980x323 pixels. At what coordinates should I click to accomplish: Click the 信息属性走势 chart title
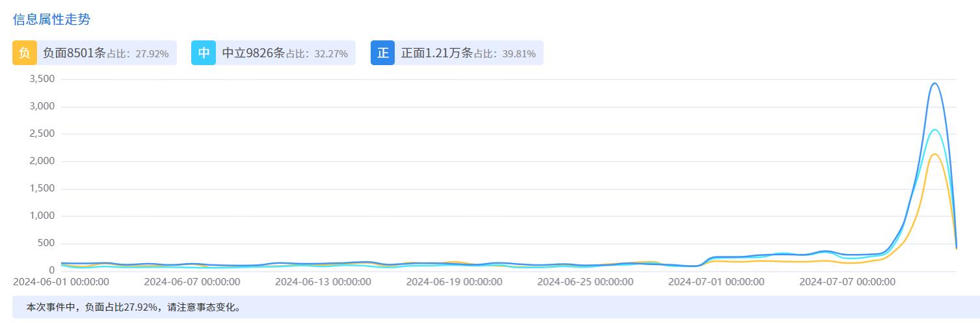(x=51, y=19)
